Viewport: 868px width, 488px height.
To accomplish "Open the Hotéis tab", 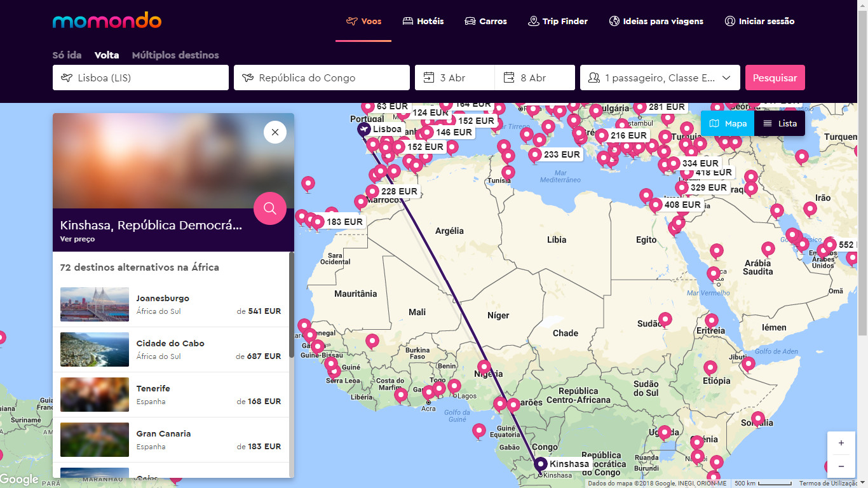I will point(423,21).
